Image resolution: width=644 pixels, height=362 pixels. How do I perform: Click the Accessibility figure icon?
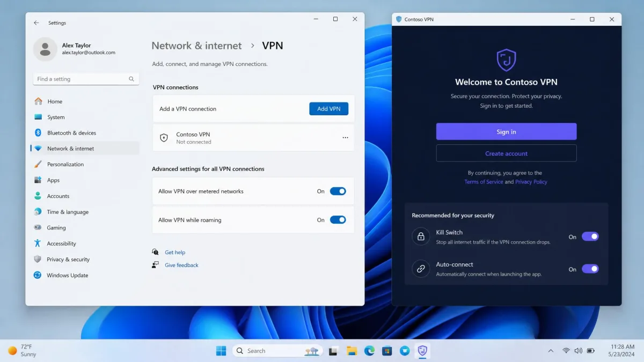click(x=38, y=243)
